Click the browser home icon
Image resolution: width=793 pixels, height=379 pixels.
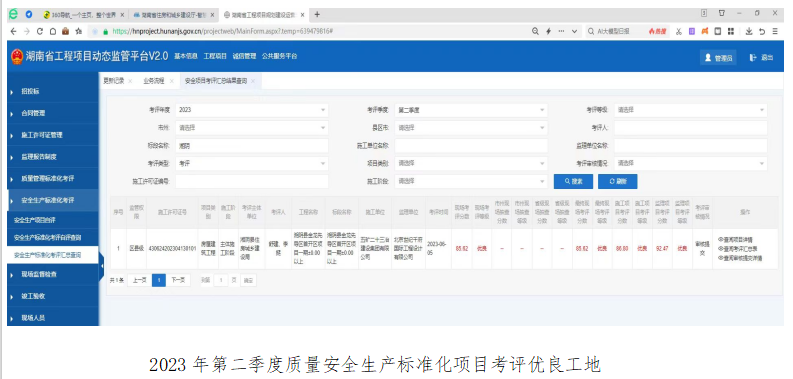point(53,31)
